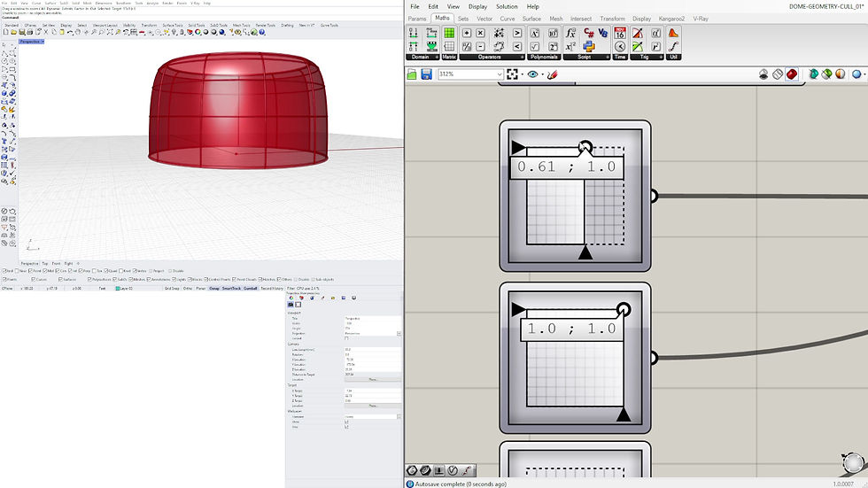
Task: Toggle the Gumball status bar button
Action: (x=250, y=288)
